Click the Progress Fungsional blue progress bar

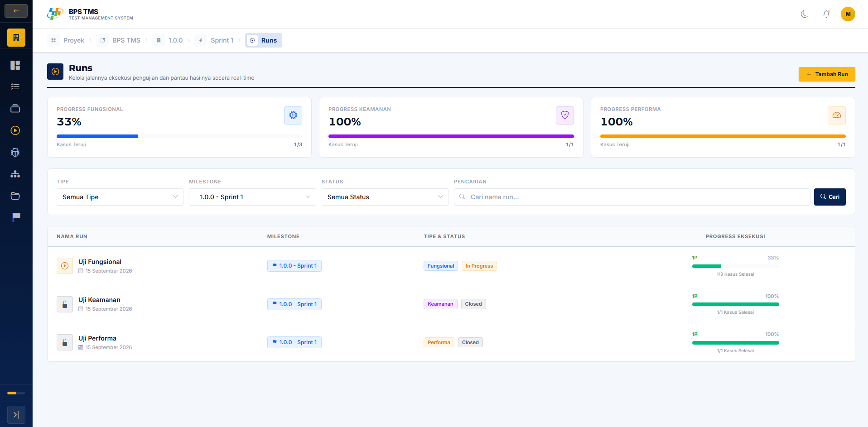[179, 136]
